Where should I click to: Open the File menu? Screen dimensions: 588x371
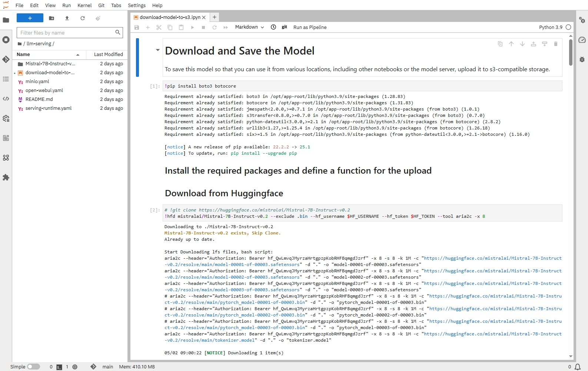[x=20, y=5]
